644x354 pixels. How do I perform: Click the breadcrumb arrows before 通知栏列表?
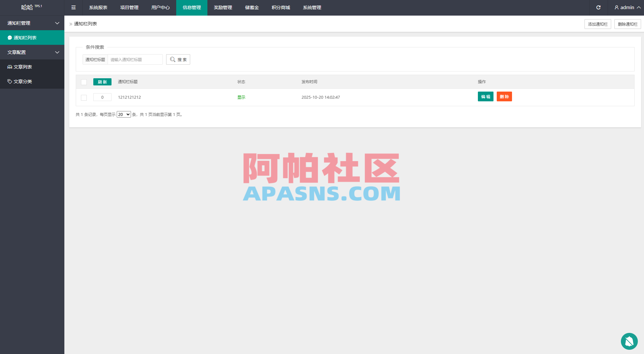[x=71, y=24]
